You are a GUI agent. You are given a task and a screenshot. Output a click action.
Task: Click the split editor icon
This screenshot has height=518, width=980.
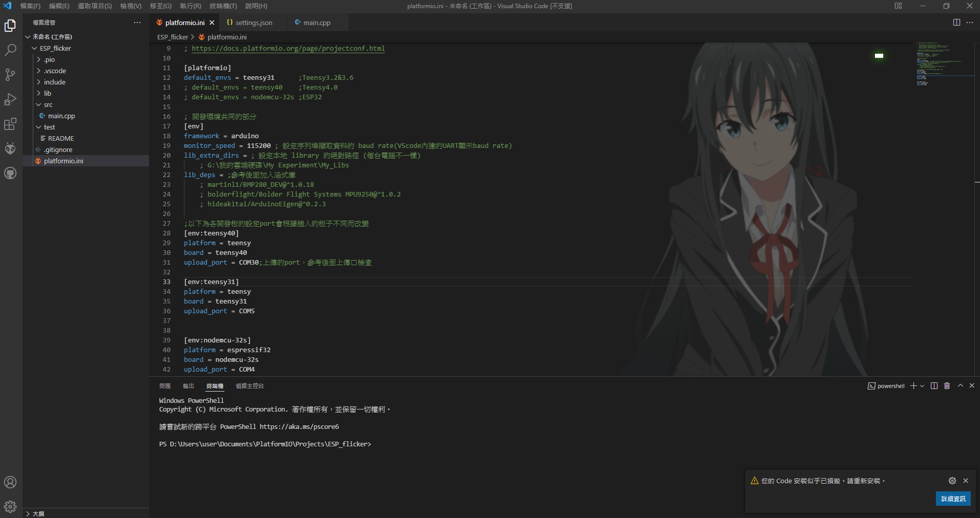pyautogui.click(x=956, y=23)
